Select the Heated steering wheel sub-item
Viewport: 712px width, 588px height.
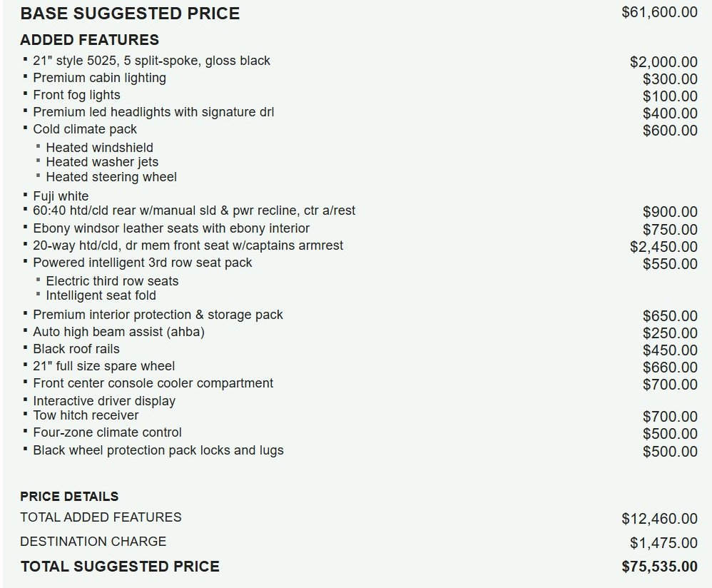[111, 177]
